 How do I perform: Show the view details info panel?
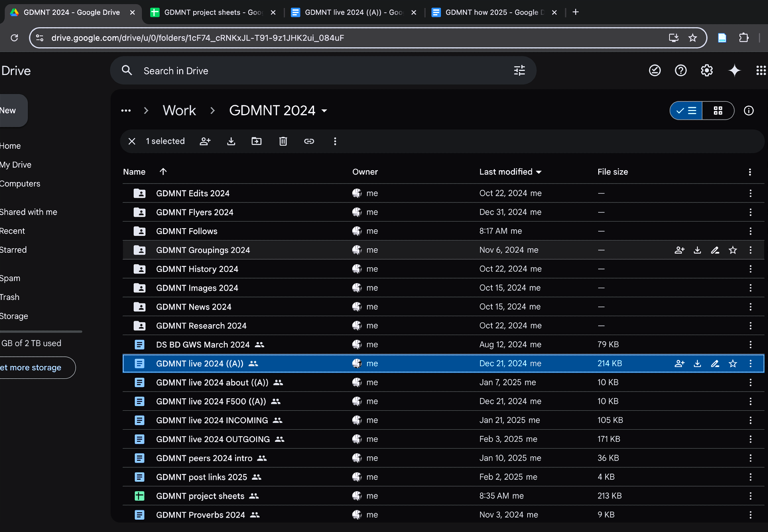[x=748, y=111]
